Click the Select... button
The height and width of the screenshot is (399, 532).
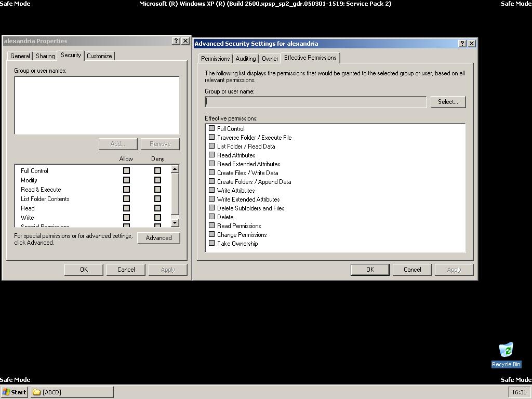click(448, 102)
